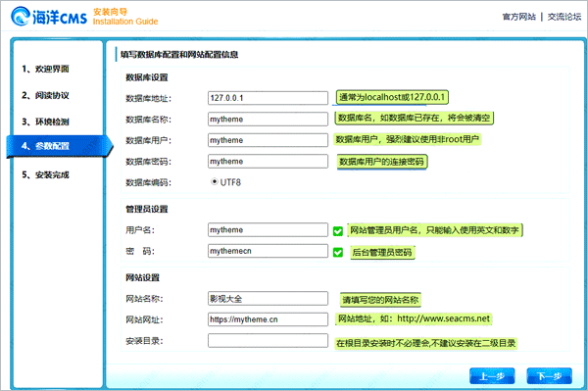Click the 管理员设置 section heading
588x391 pixels.
coord(147,209)
